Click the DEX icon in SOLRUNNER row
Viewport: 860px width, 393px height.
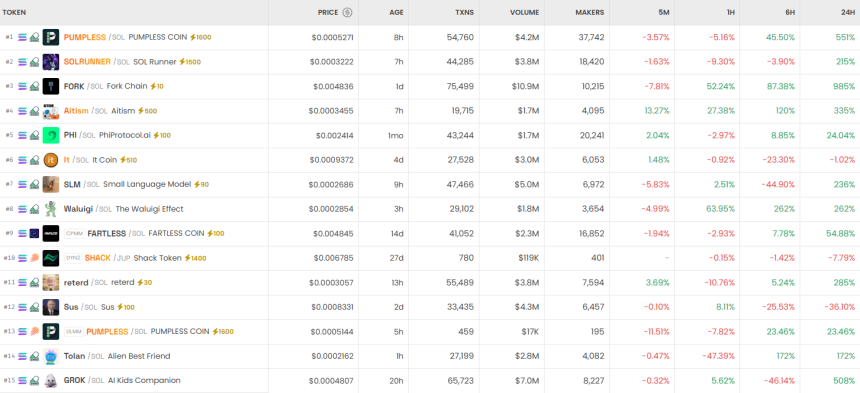[34, 62]
